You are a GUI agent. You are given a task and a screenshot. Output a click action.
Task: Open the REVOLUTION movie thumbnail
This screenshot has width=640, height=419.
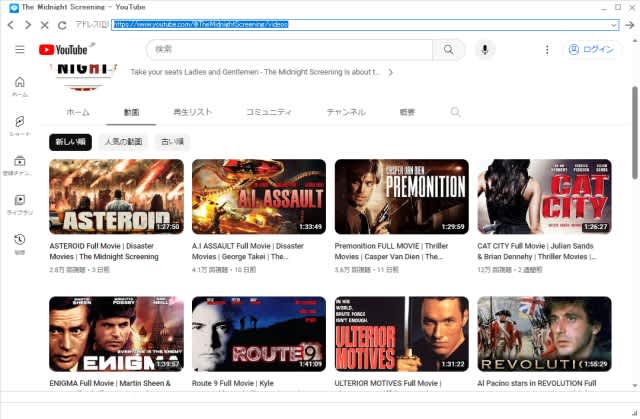[544, 334]
